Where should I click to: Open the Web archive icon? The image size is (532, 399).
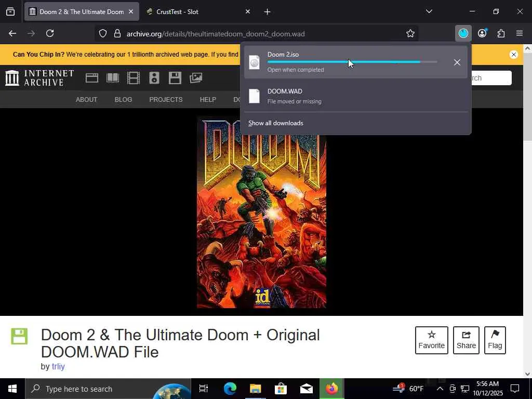pos(92,78)
